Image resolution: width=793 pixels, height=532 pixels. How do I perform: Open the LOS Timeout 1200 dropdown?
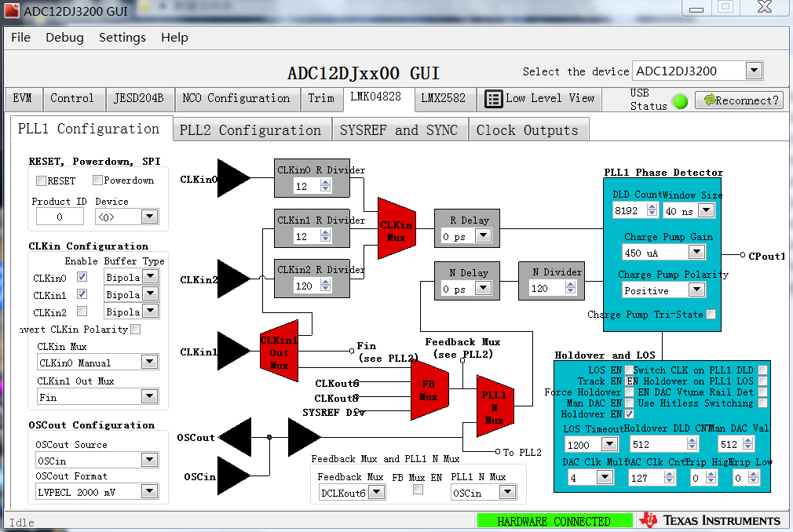(x=609, y=444)
